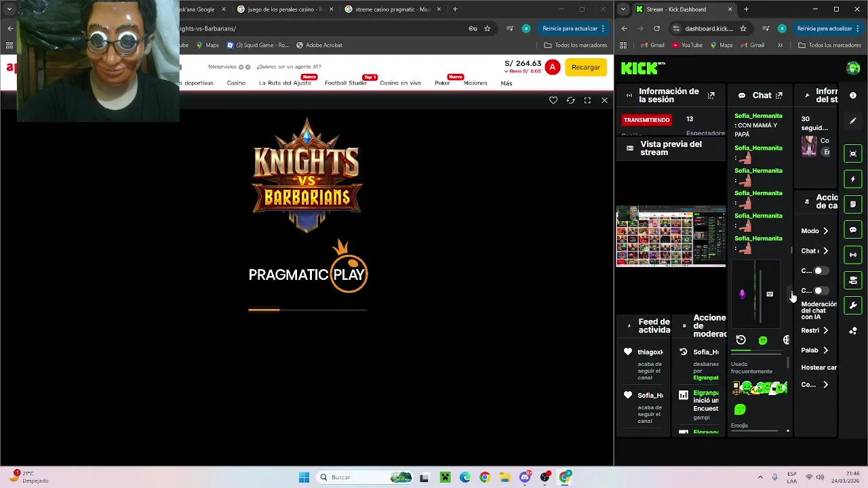Click the screen capture icon in Kick sidebar

[x=853, y=153]
